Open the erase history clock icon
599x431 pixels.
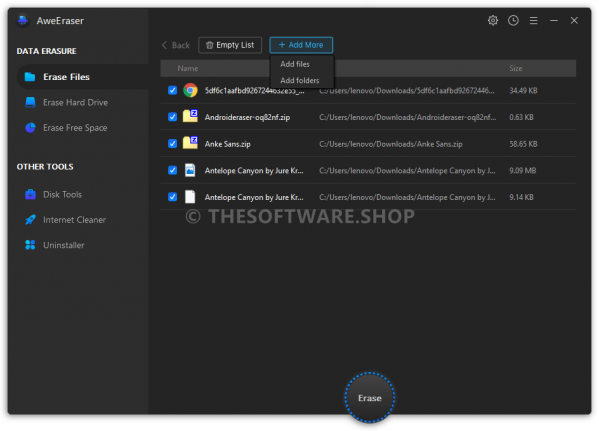click(513, 20)
